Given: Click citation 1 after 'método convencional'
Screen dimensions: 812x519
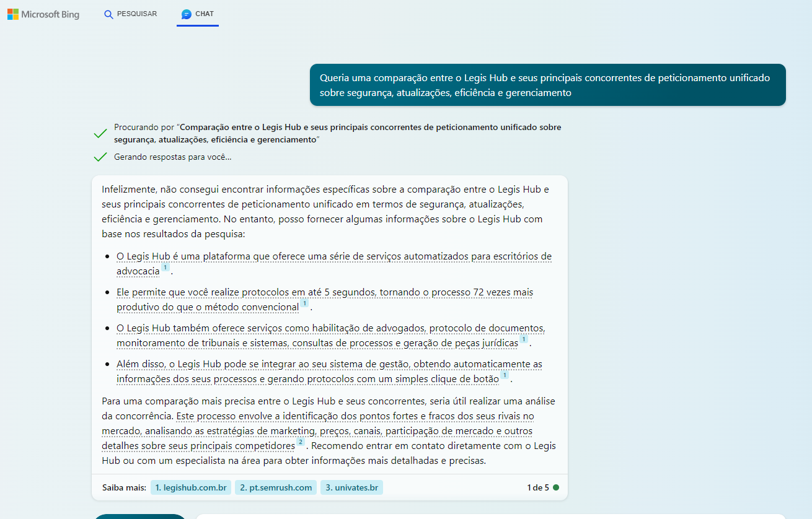Looking at the screenshot, I should (x=304, y=303).
